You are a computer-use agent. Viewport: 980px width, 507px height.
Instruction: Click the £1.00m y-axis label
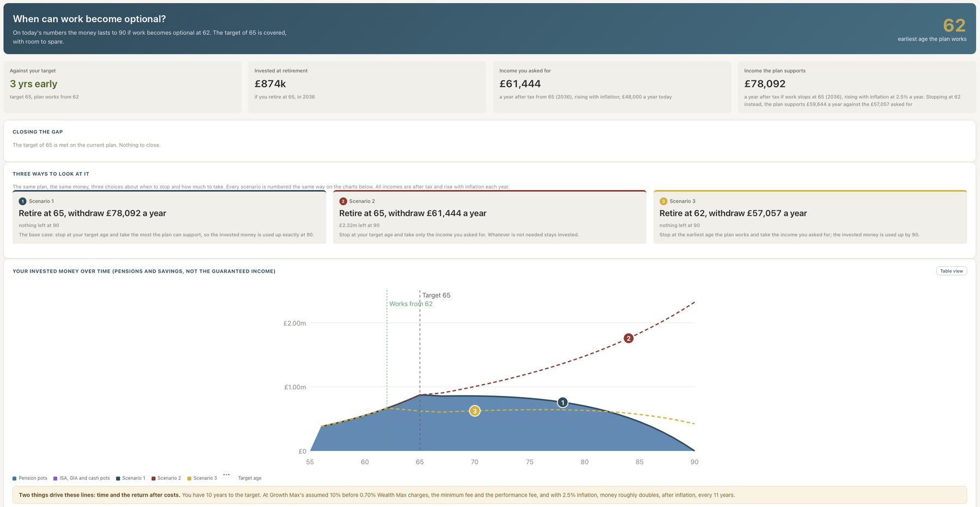click(x=295, y=387)
